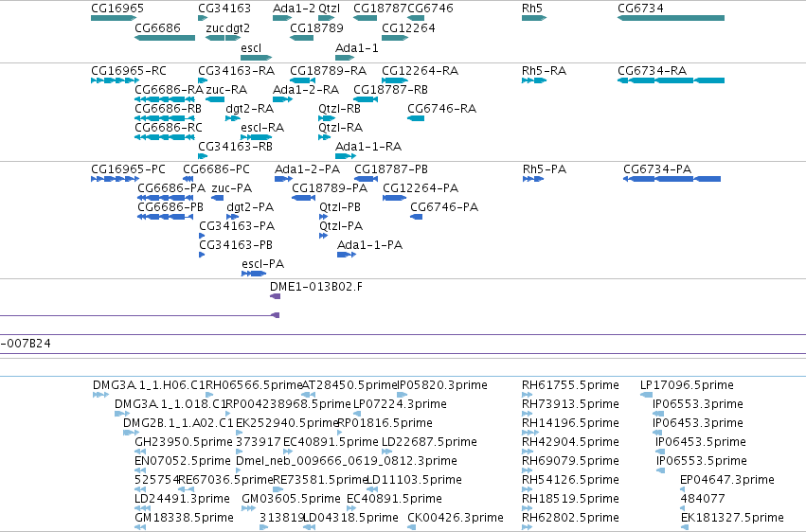
Task: Click the Rh5-PA protein label
Action: point(545,169)
